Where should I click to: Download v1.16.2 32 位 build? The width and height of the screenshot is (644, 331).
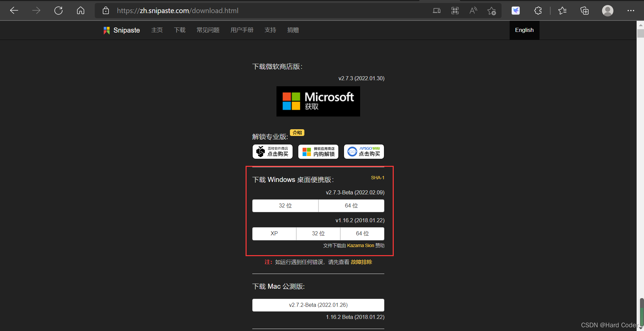318,234
